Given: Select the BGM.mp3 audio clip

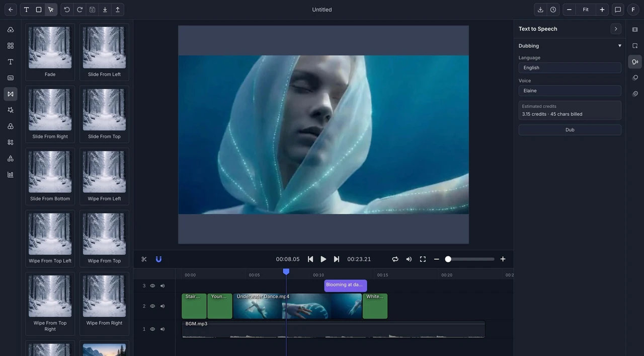Looking at the screenshot, I should (x=333, y=329).
